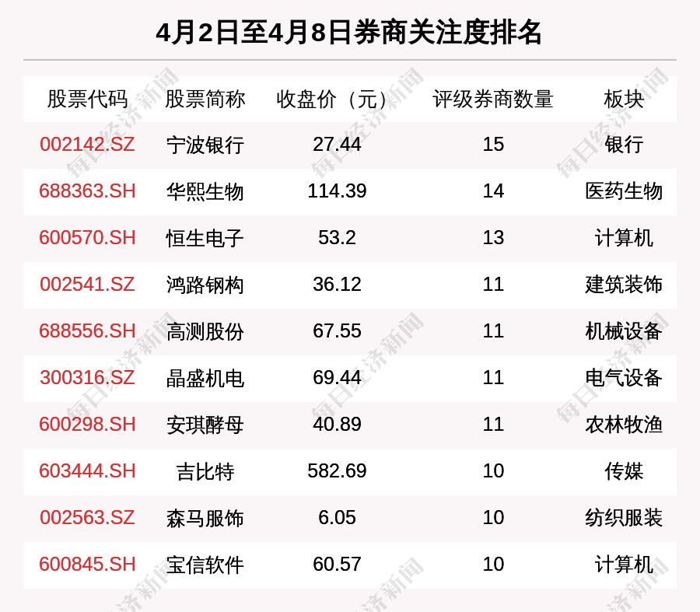
Task: Click sector 电气设备
Action: [x=624, y=378]
